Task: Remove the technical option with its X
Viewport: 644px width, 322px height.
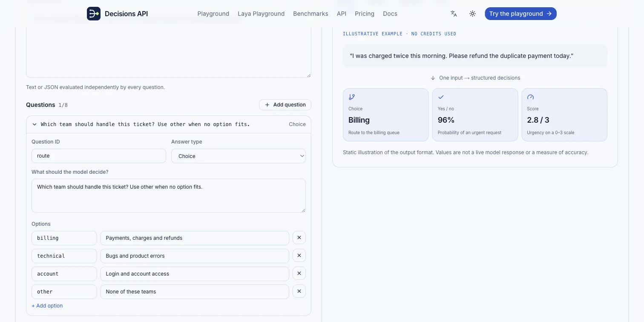Action: click(x=299, y=256)
